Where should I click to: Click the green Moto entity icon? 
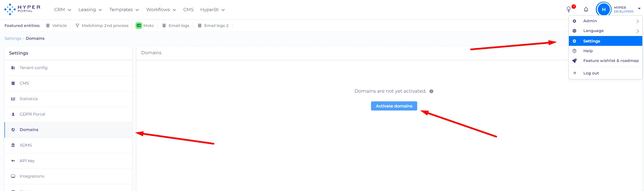(x=139, y=26)
